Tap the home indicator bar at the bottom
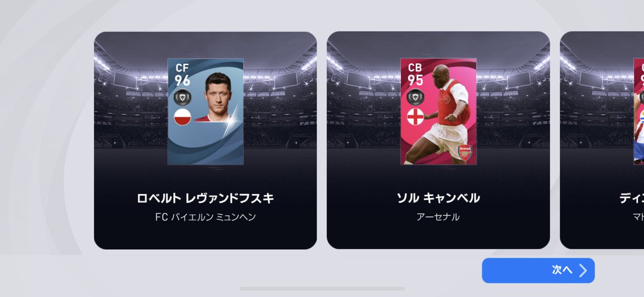The width and height of the screenshot is (644, 297). coord(322,289)
